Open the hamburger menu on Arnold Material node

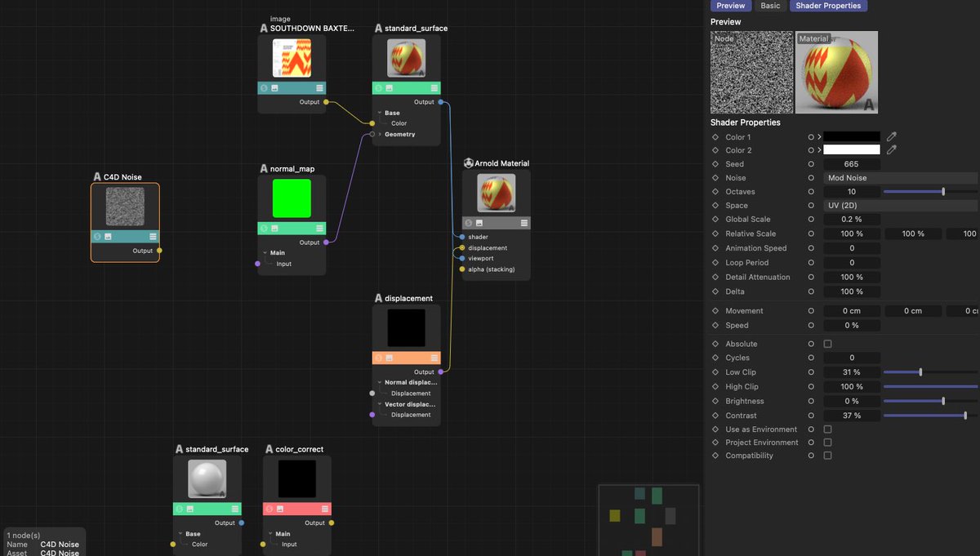[x=523, y=223]
